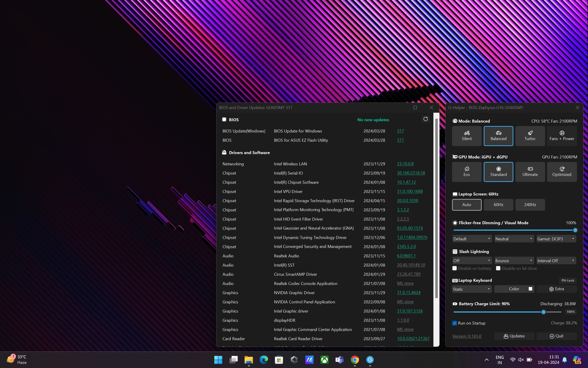Screen dimensions: 588x368
Task: Open the Interval Off dropdown
Action: click(556, 260)
